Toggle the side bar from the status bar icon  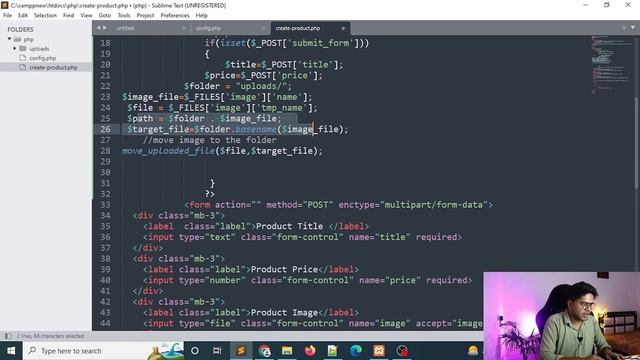[8, 336]
